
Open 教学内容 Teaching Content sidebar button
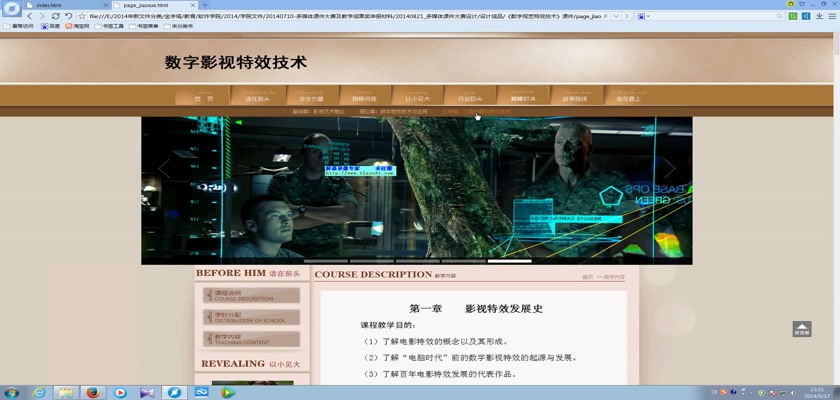coord(251,339)
